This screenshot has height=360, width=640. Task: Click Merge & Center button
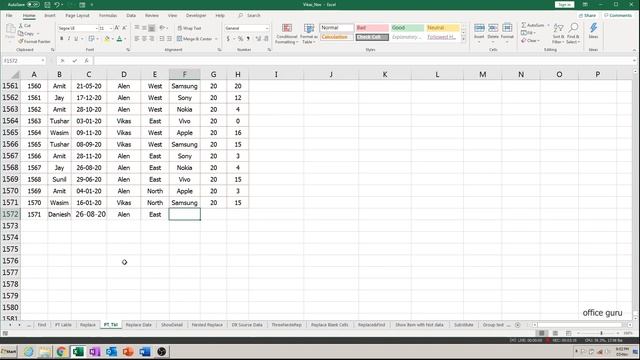point(194,39)
